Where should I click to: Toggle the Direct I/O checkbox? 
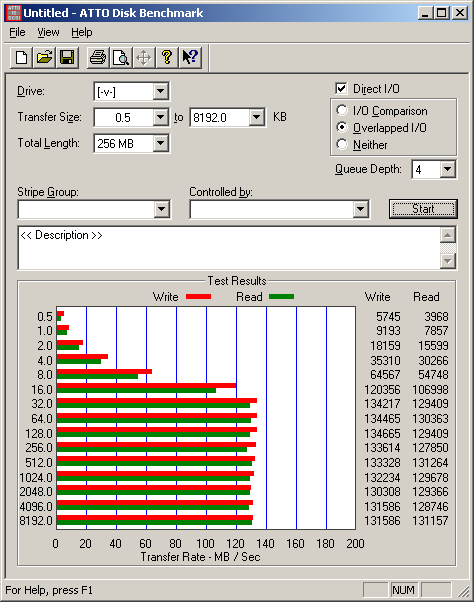tap(341, 88)
